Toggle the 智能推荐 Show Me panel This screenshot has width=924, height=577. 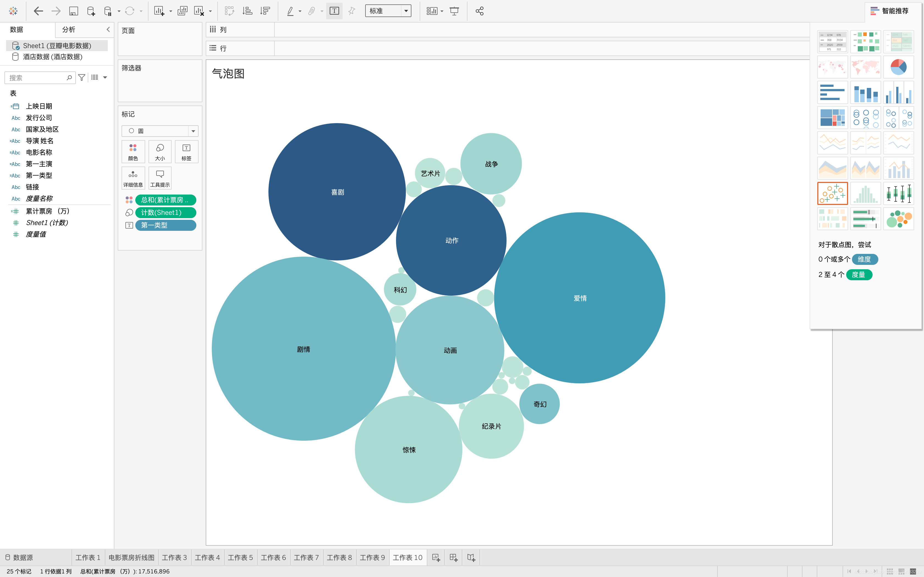pos(890,11)
